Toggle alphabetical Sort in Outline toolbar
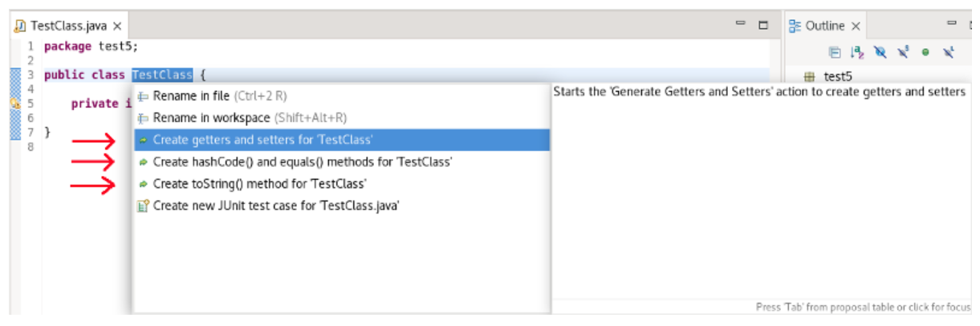The height and width of the screenshot is (326, 980). (x=857, y=52)
